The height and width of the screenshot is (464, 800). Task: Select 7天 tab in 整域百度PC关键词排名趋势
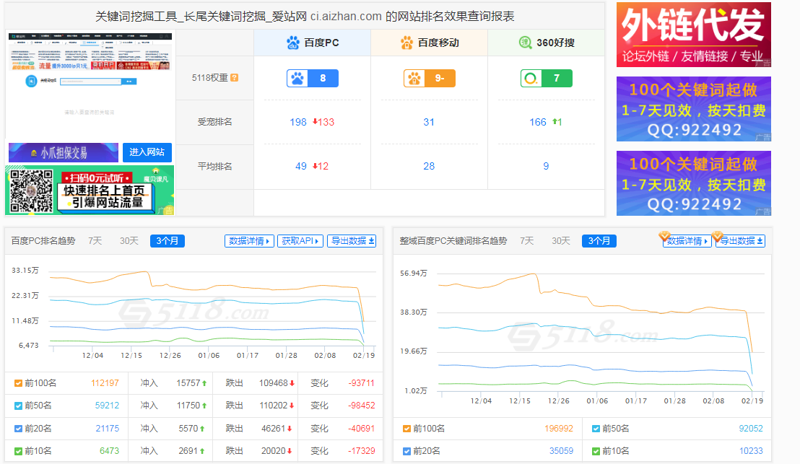[x=527, y=241]
